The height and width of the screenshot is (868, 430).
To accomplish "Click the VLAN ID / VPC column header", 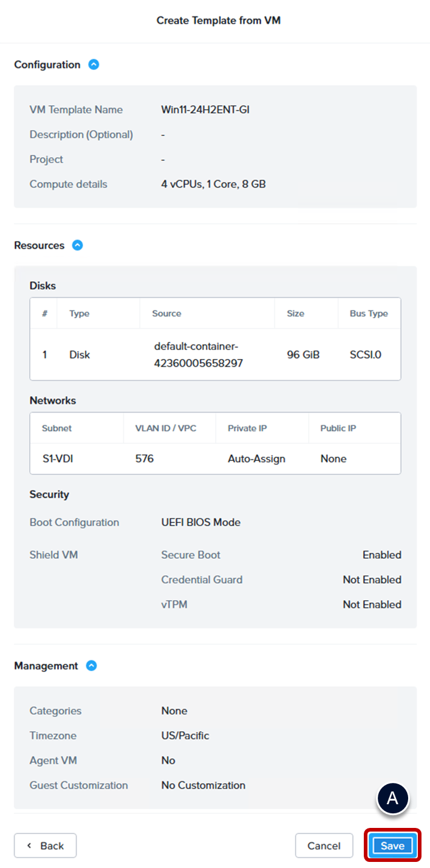I will point(166,428).
